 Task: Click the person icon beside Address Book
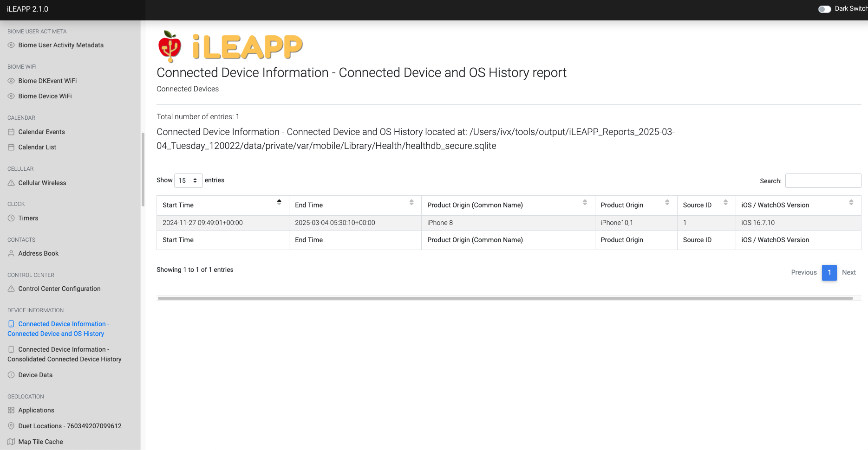coord(11,253)
